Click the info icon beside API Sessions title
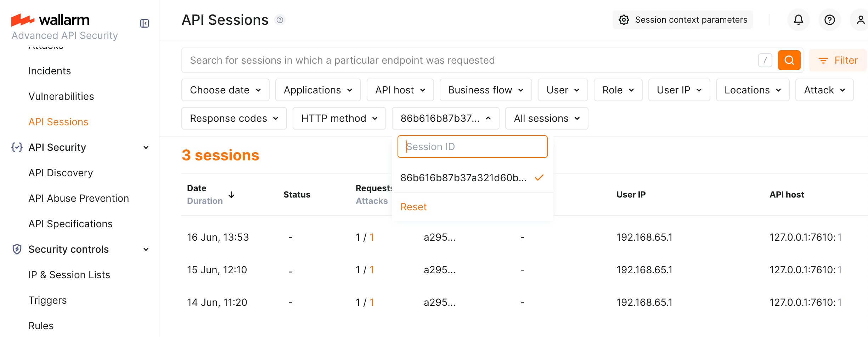 280,20
